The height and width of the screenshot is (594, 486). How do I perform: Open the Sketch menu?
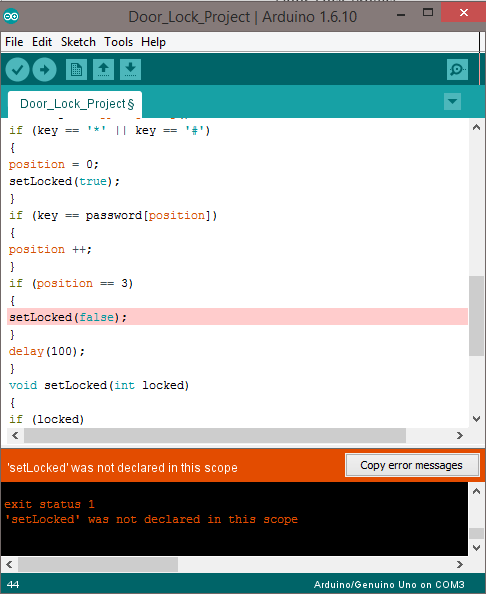pos(78,42)
